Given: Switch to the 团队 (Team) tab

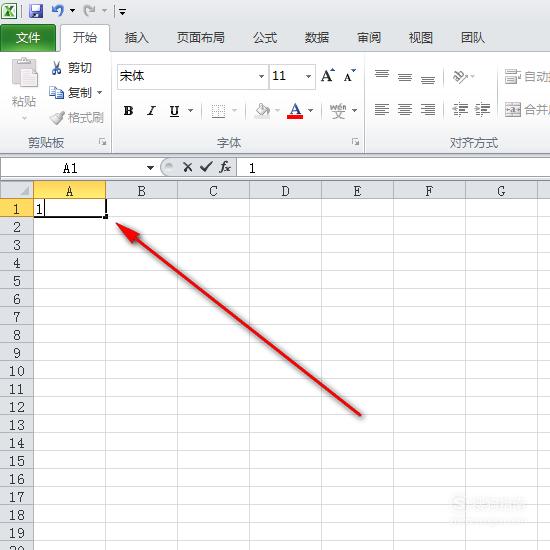Looking at the screenshot, I should click(x=472, y=38).
